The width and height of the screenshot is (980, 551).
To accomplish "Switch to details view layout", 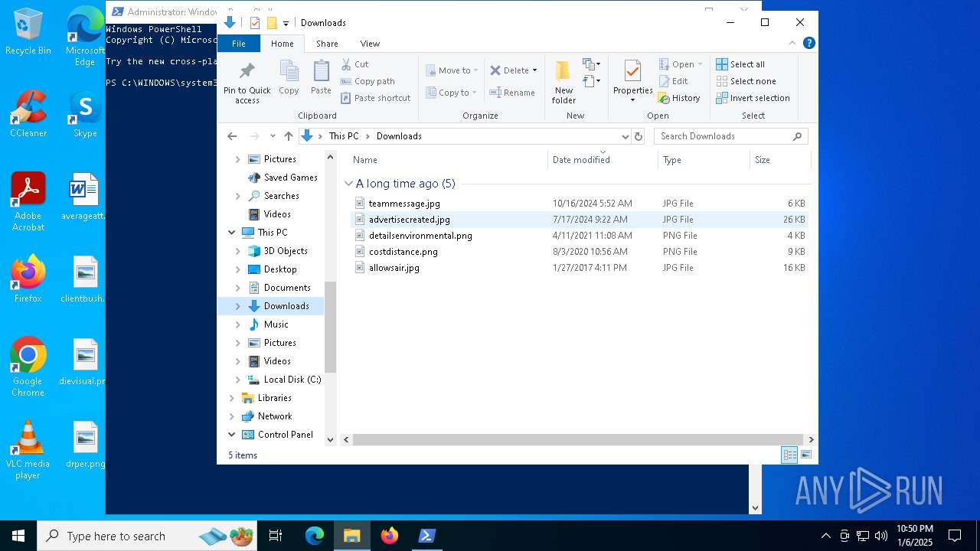I will click(789, 455).
